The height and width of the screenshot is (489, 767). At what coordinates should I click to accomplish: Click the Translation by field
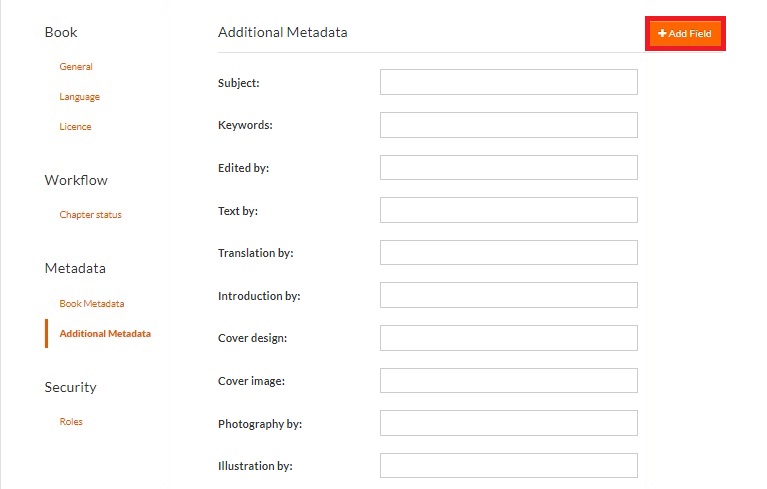pyautogui.click(x=508, y=253)
